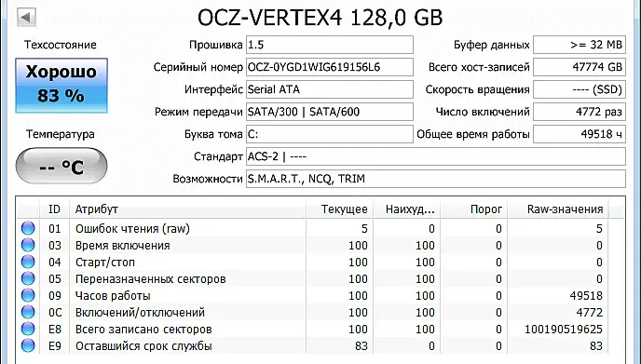Click the blue status icon for attribute 01
The width and height of the screenshot is (641, 364).
28,228
